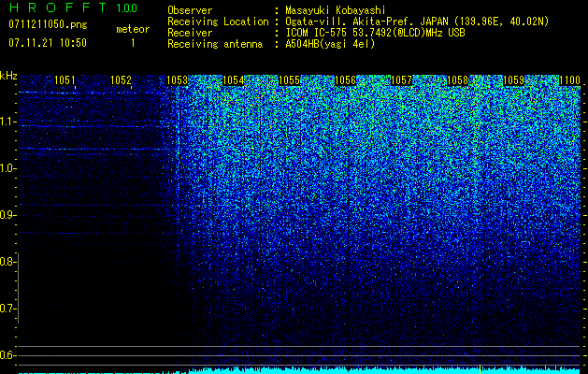This screenshot has height=374, width=588.
Task: Click the 1.0 frequency axis label
Action: pyautogui.click(x=7, y=168)
